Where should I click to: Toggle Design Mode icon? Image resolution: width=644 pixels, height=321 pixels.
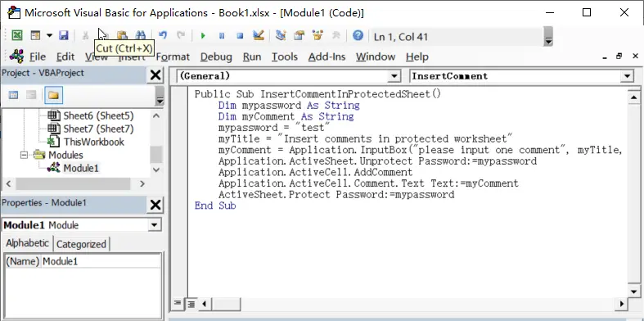coord(258,35)
